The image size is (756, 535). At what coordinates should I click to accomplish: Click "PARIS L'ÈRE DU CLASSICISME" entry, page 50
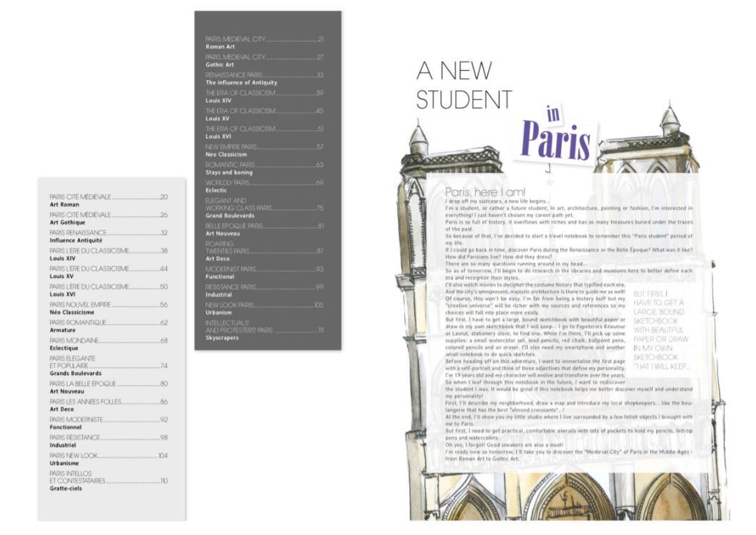click(x=109, y=286)
